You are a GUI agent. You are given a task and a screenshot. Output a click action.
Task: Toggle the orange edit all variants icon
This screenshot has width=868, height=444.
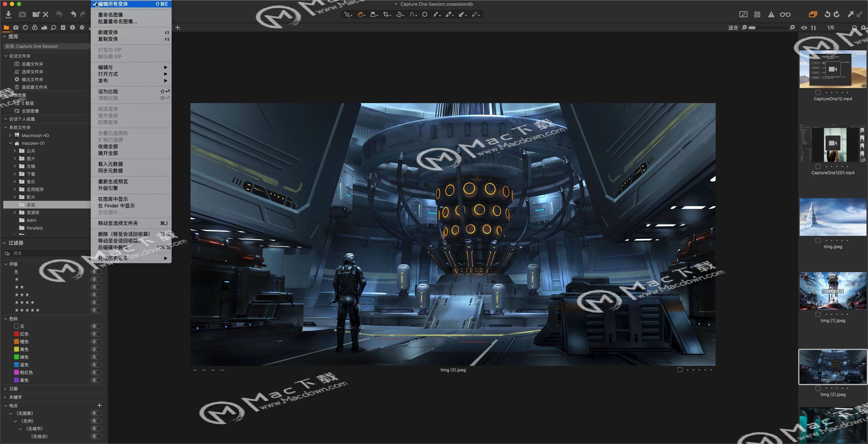[813, 14]
